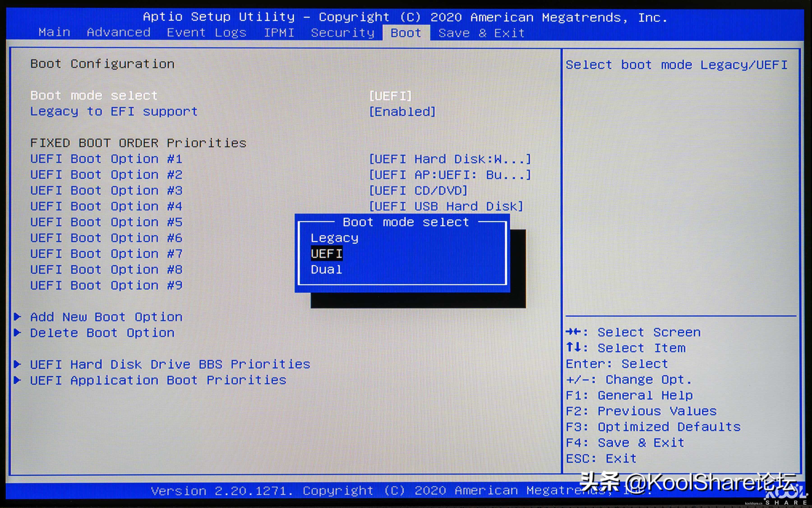Toggle Legacy to EFI support Enabled value
Image resolution: width=812 pixels, height=508 pixels.
402,112
